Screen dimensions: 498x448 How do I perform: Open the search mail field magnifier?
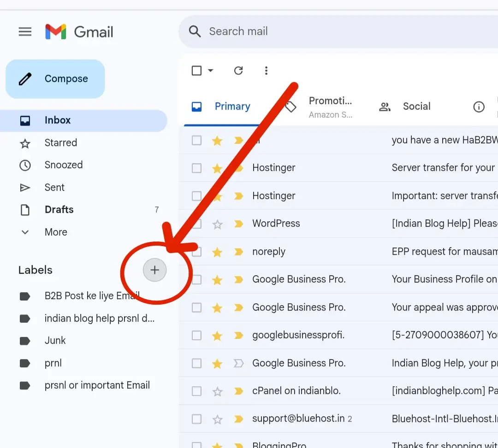[195, 31]
